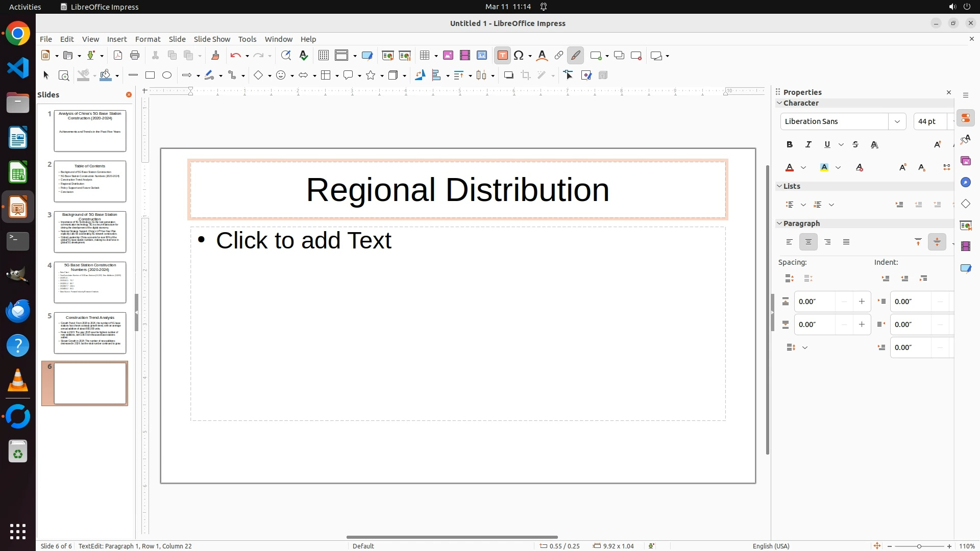Viewport: 980px width, 551px height.
Task: Click the Insert Image toolbar icon
Action: coord(448,56)
